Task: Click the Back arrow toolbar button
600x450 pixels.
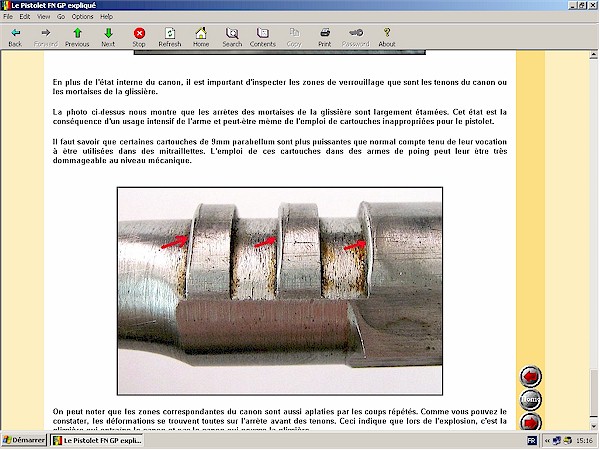Action: click(15, 37)
